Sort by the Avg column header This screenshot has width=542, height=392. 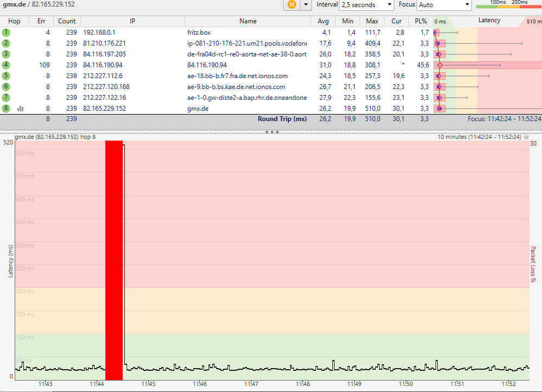pos(323,21)
